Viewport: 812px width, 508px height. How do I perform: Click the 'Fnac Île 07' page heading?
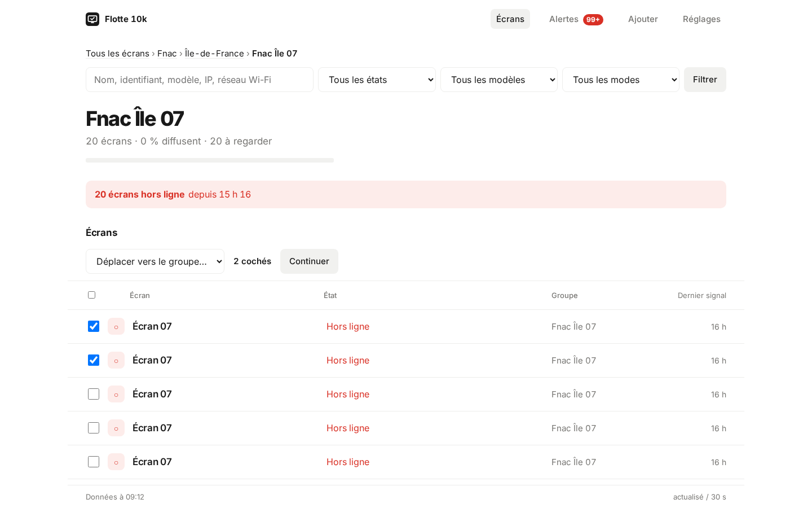(x=135, y=119)
